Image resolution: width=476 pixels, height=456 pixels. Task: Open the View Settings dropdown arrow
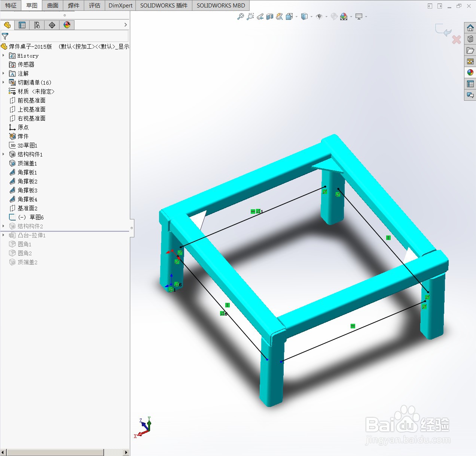tap(366, 16)
